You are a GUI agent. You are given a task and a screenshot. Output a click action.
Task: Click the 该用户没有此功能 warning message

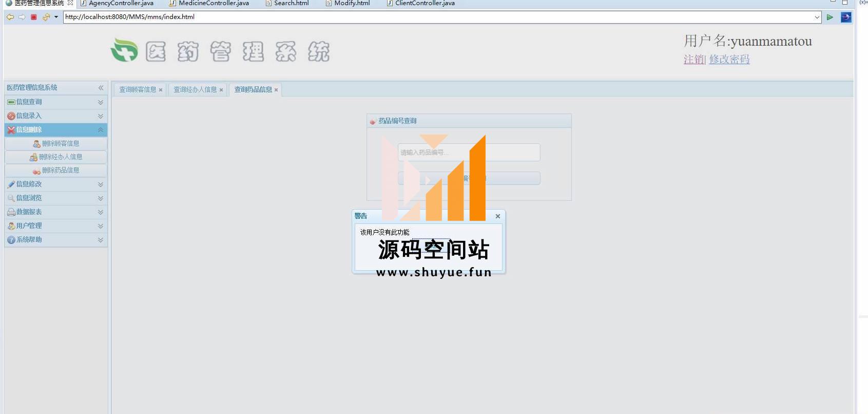(385, 232)
